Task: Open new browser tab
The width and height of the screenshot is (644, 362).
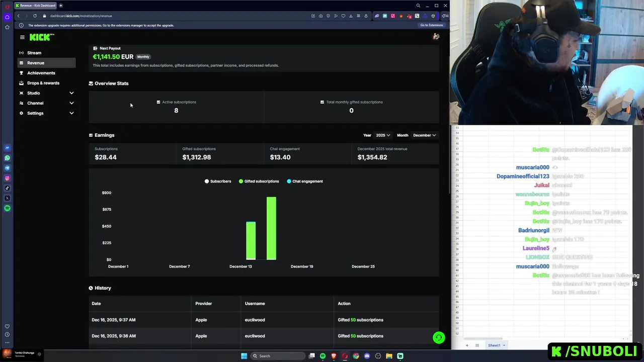Action: pyautogui.click(x=60, y=6)
